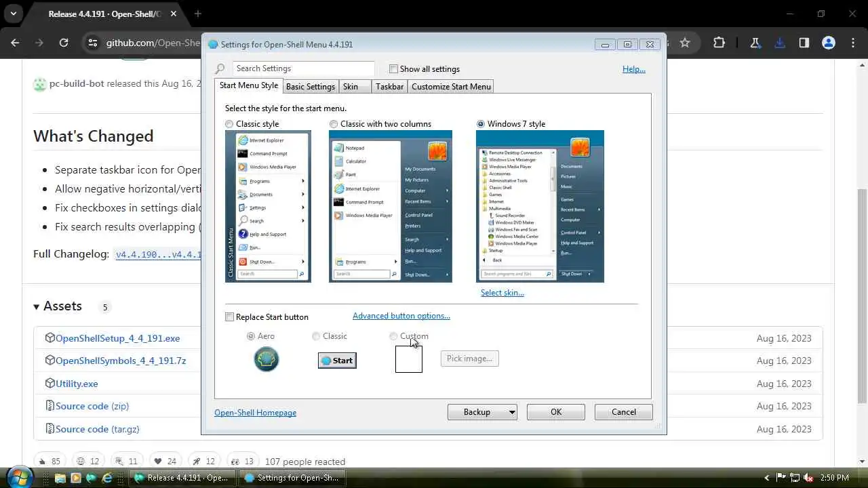Open the browser three-dot menu
Screen dimensions: 868x488
(853, 43)
